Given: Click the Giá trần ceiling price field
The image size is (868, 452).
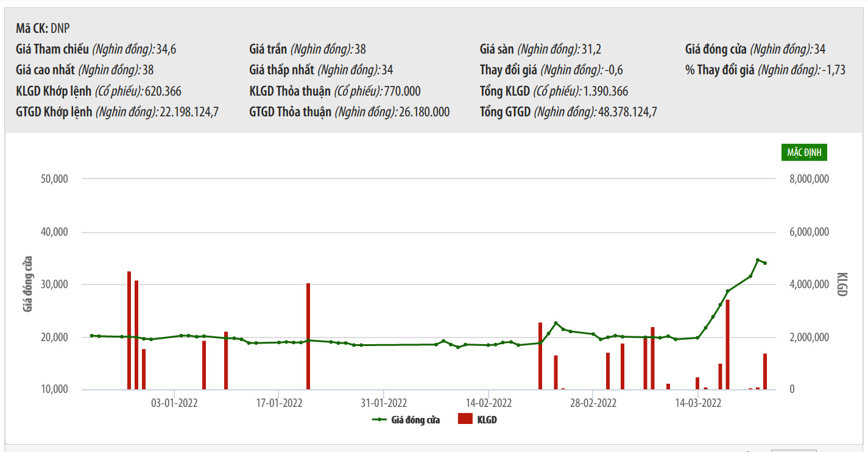Looking at the screenshot, I should pyautogui.click(x=308, y=49).
